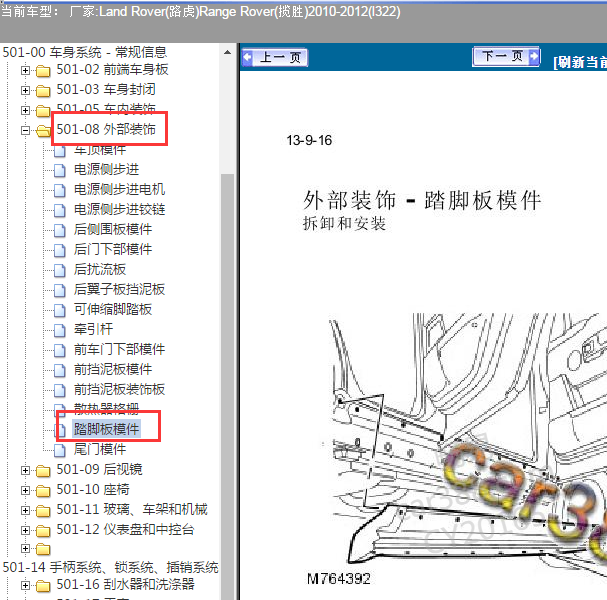
Task: Click the document icon beside 牵引杆
Action: (60, 330)
